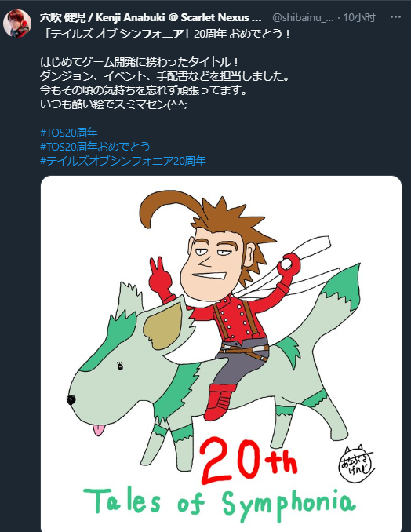Screen dimensions: 411x532
Task: Click the green dog's pink tongue
Action: (x=99, y=430)
